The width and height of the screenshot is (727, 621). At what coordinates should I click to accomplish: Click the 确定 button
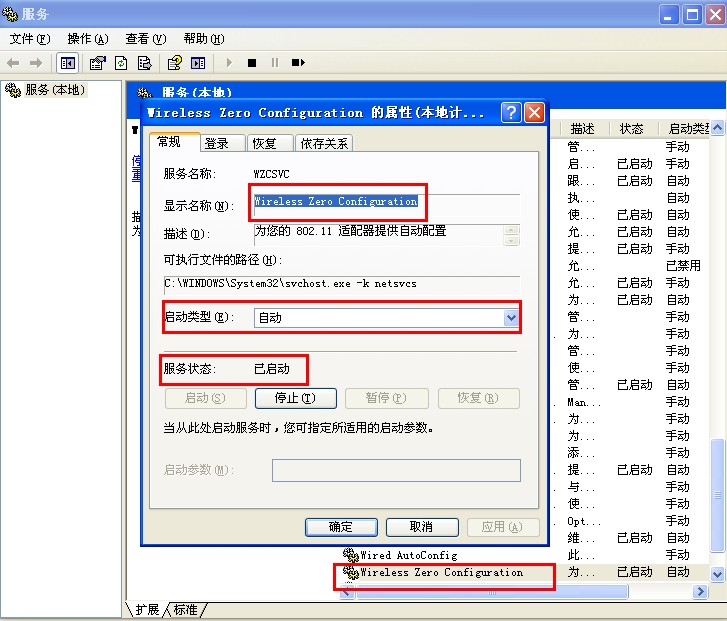click(x=341, y=527)
